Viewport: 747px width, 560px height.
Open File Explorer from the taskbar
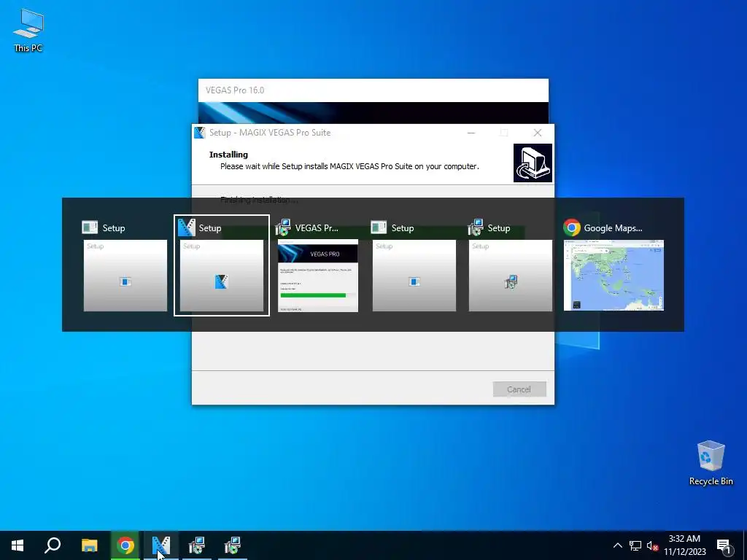(x=89, y=545)
